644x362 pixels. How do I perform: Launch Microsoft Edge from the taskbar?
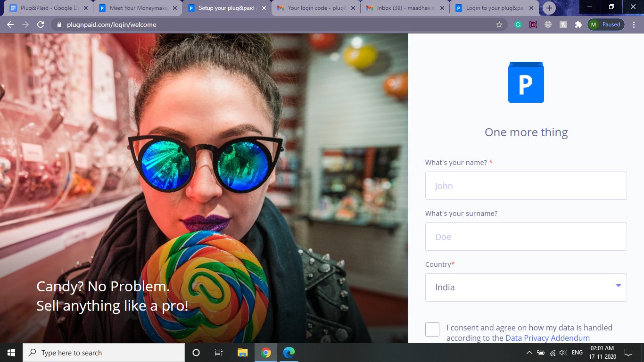coord(289,353)
